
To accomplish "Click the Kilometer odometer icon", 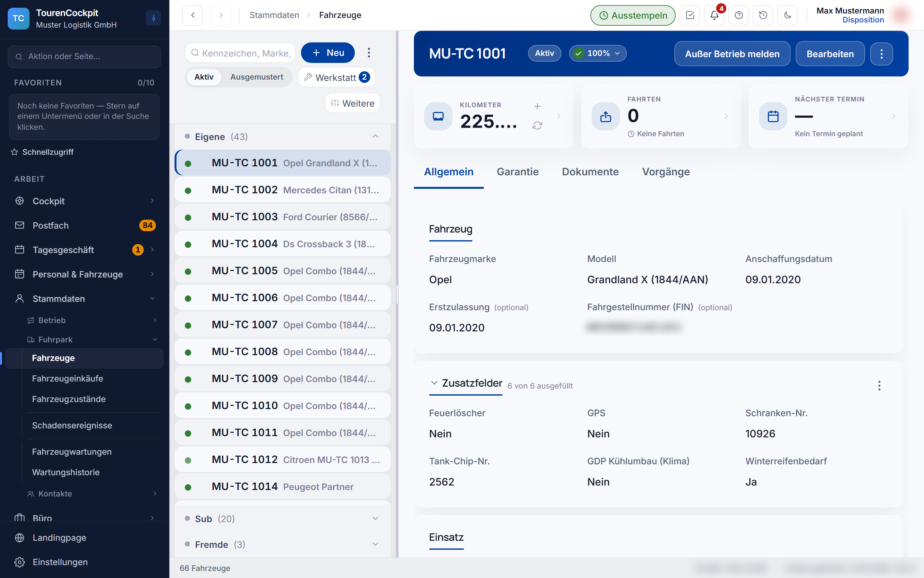I will [x=438, y=116].
